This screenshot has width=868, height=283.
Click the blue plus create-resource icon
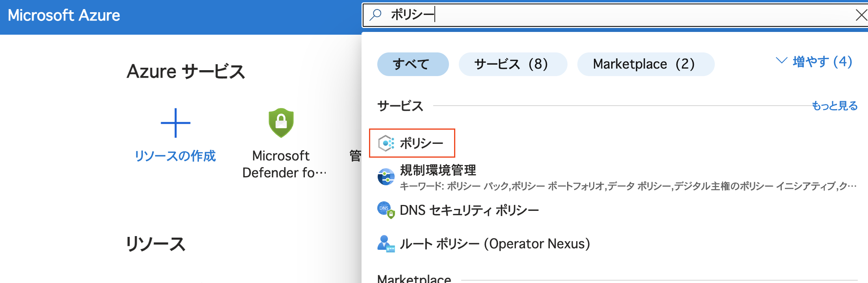pyautogui.click(x=176, y=123)
